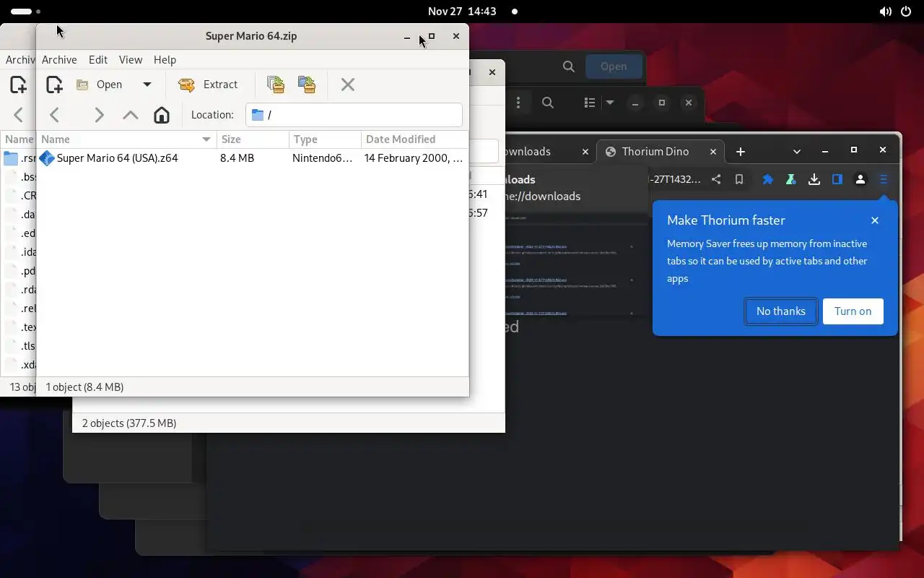Click the Location path field
The width and height of the screenshot is (924, 578).
354,115
